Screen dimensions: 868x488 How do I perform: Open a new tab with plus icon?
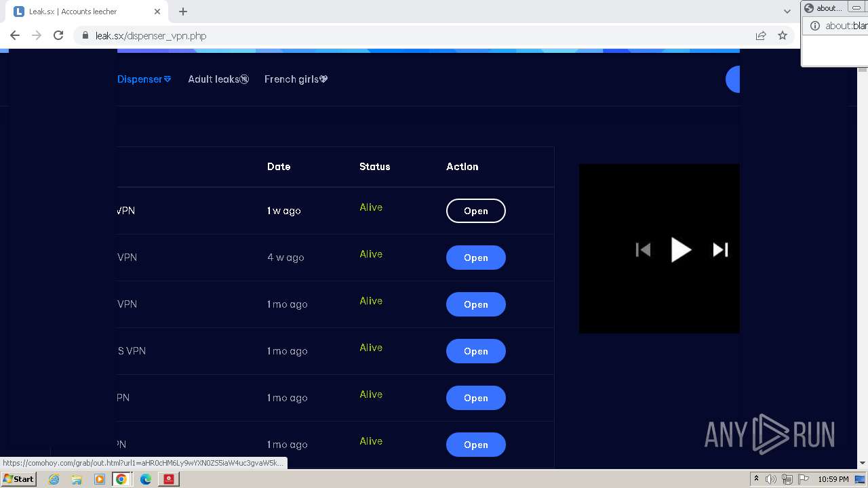coord(183,12)
